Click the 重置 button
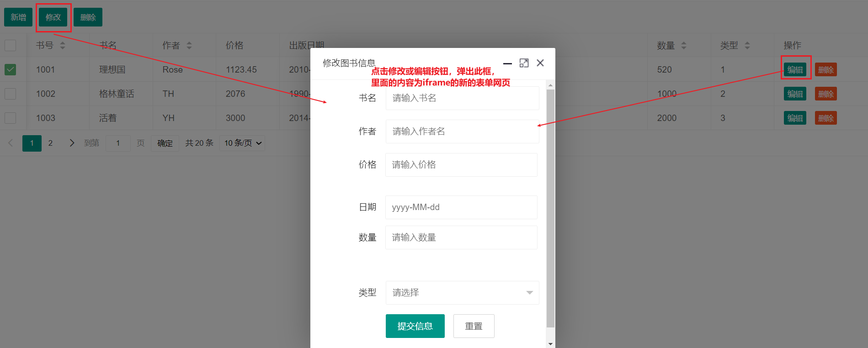This screenshot has height=348, width=868. [474, 326]
